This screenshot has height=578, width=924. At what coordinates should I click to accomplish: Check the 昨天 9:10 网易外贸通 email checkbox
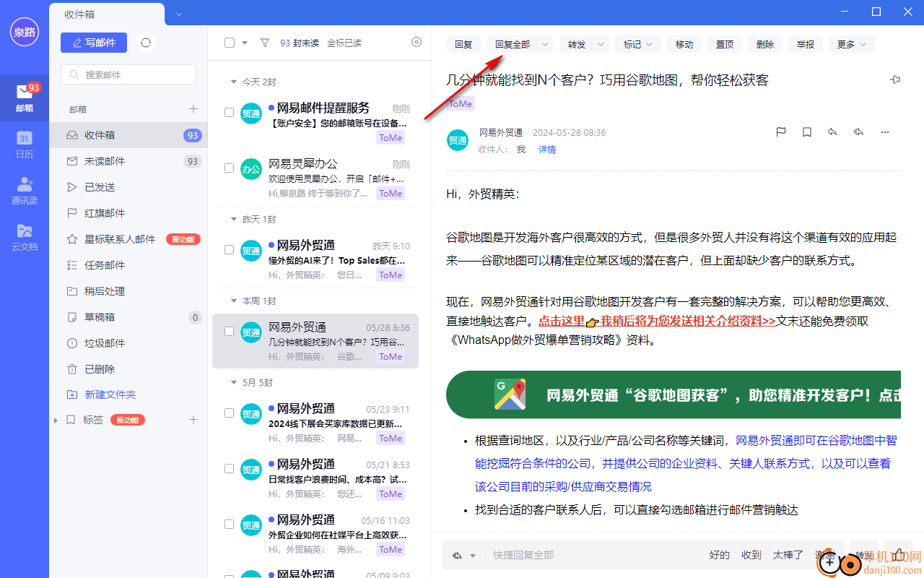(229, 250)
